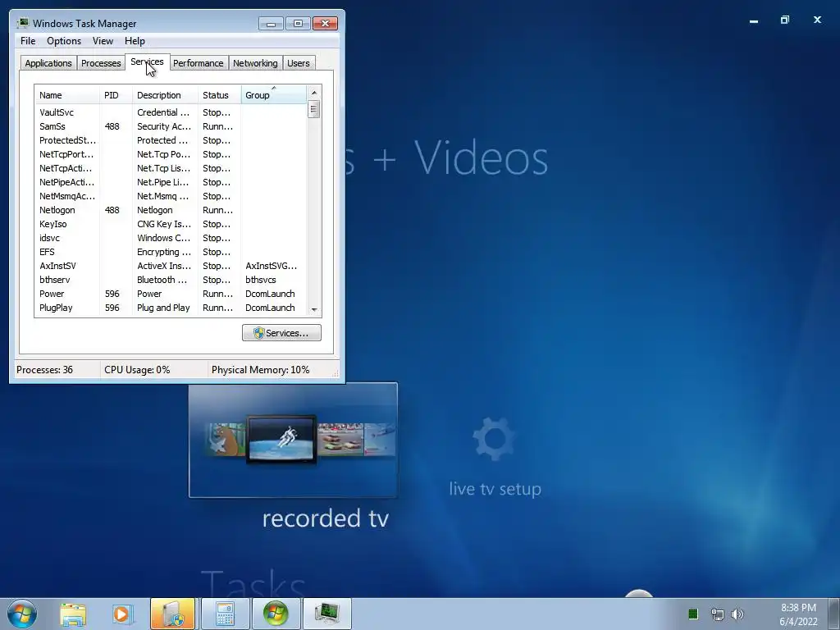Select the NetTcpActi... service row

[171, 168]
